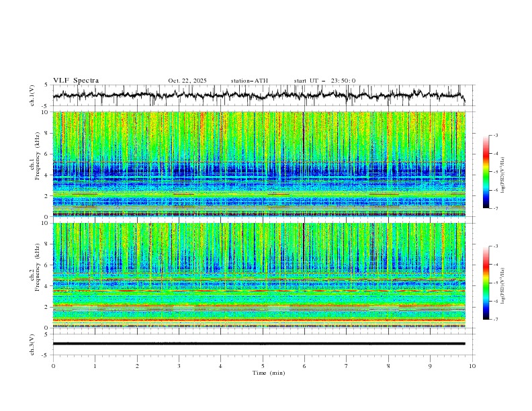
Task: Click the '2' tick on time axis
Action: pyautogui.click(x=137, y=366)
